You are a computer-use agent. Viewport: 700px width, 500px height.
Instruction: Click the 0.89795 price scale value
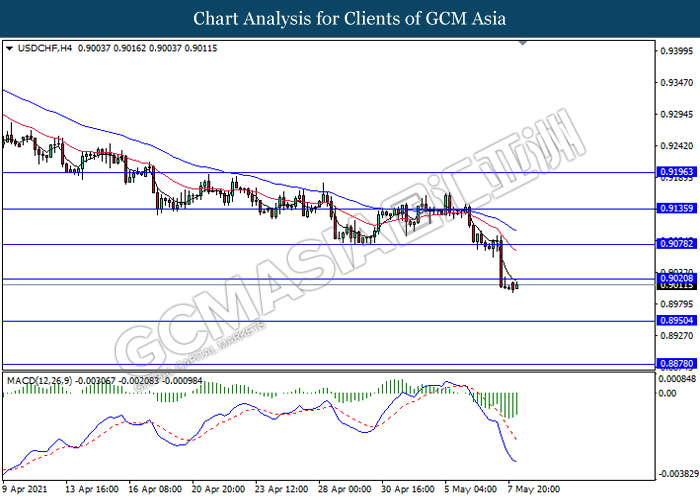[x=677, y=304]
